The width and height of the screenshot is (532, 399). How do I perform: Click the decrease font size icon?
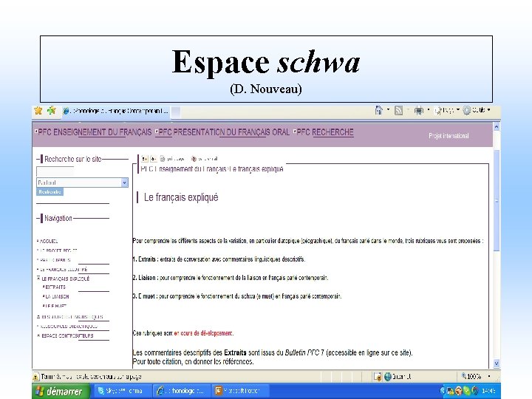[x=154, y=158]
